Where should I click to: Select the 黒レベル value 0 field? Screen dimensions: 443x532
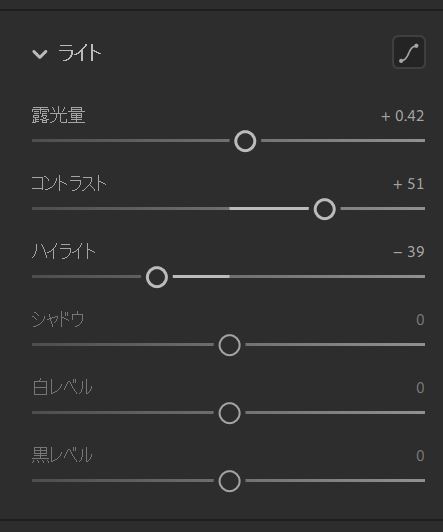420,455
